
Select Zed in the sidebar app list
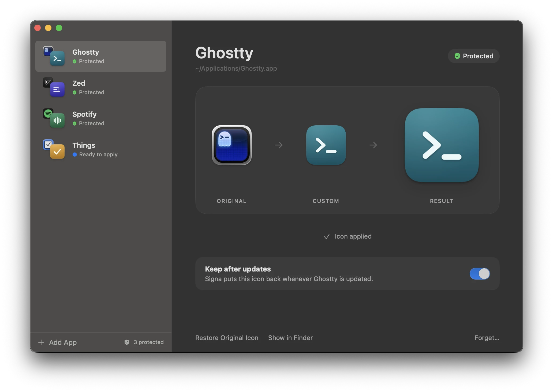[100, 87]
